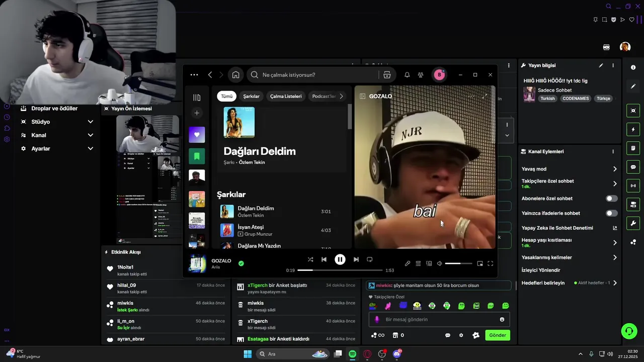
Task: Expand GOZALO video view
Action: coord(485,96)
